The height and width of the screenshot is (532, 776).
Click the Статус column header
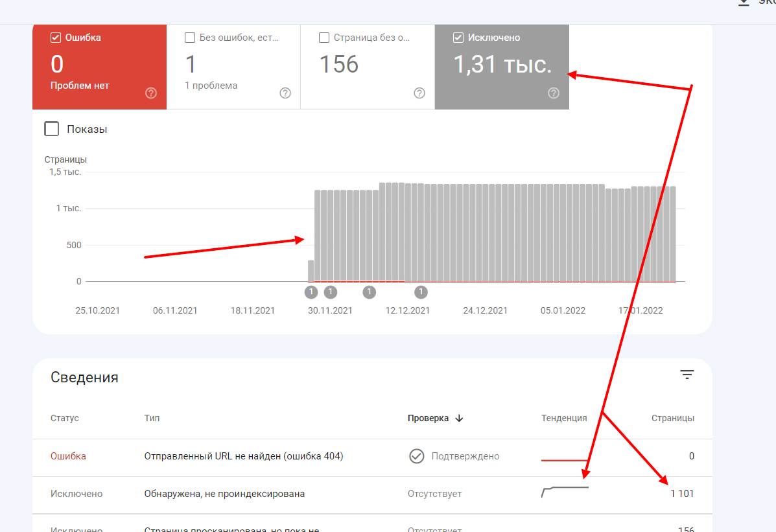tap(65, 419)
